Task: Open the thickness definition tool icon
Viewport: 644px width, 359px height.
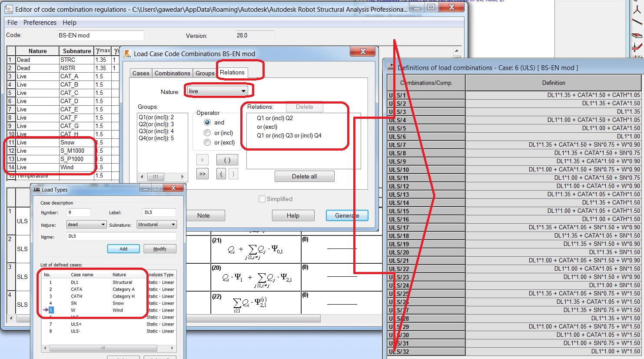Action: pos(637,47)
